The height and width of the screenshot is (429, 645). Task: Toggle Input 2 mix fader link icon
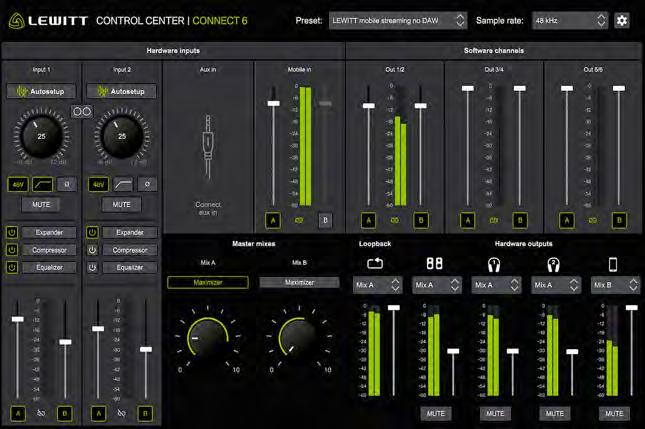click(x=121, y=413)
